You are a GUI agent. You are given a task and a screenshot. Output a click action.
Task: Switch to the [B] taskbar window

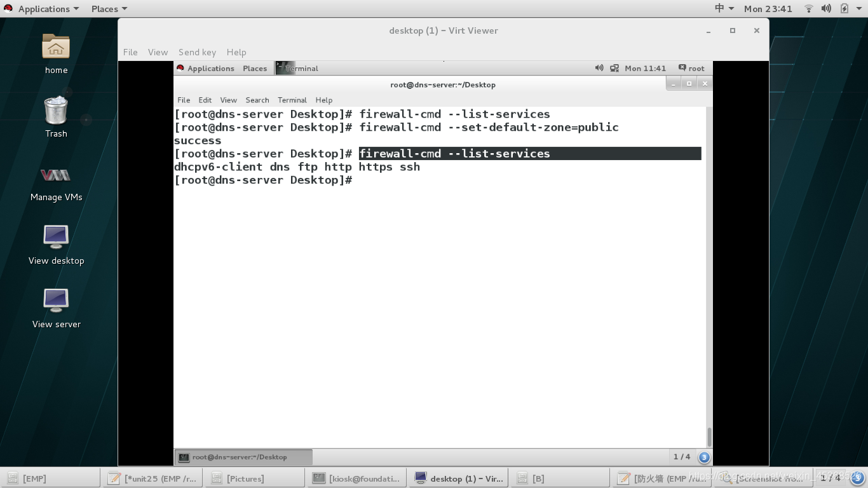click(561, 478)
